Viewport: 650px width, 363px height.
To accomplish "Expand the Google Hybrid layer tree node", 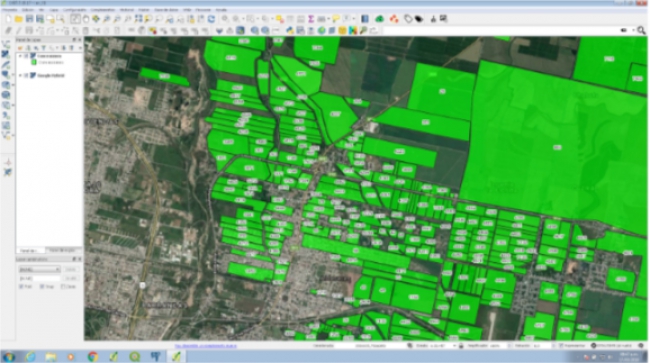I will [20, 75].
